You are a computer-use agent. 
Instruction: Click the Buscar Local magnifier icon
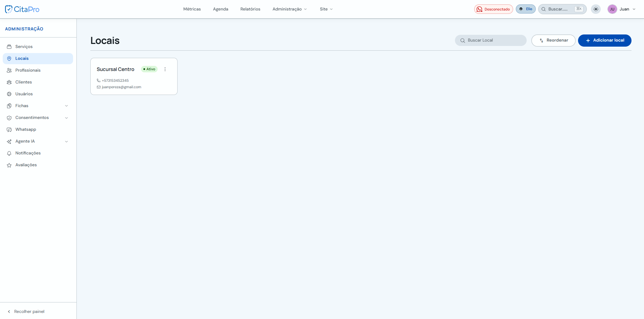[462, 40]
